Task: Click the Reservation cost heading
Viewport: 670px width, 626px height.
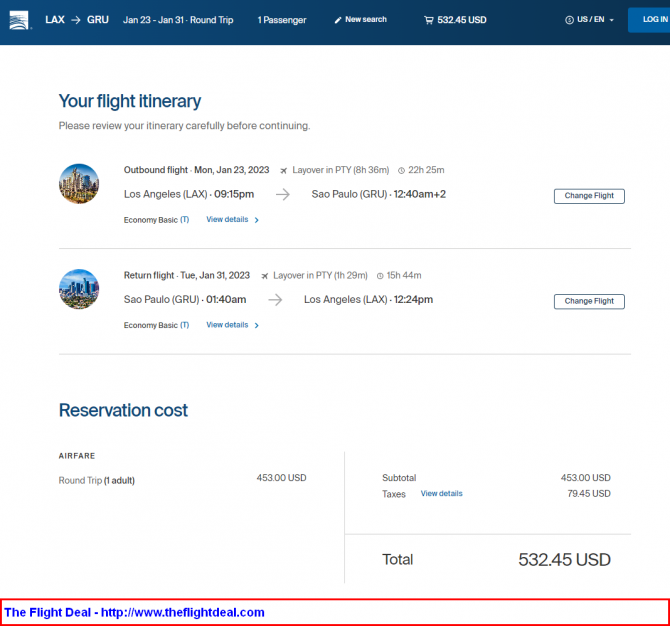Action: pos(123,410)
